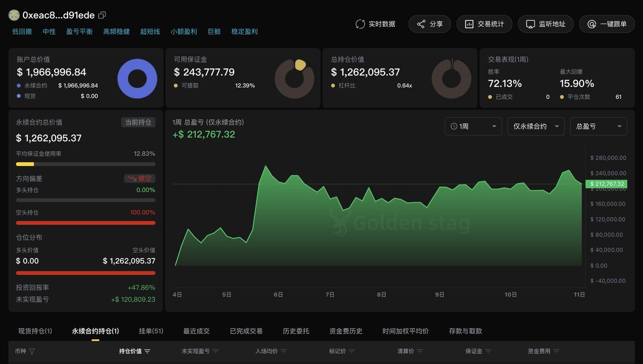643x364 pixels.
Task: Click the win rate 72.13% value
Action: pyautogui.click(x=505, y=84)
